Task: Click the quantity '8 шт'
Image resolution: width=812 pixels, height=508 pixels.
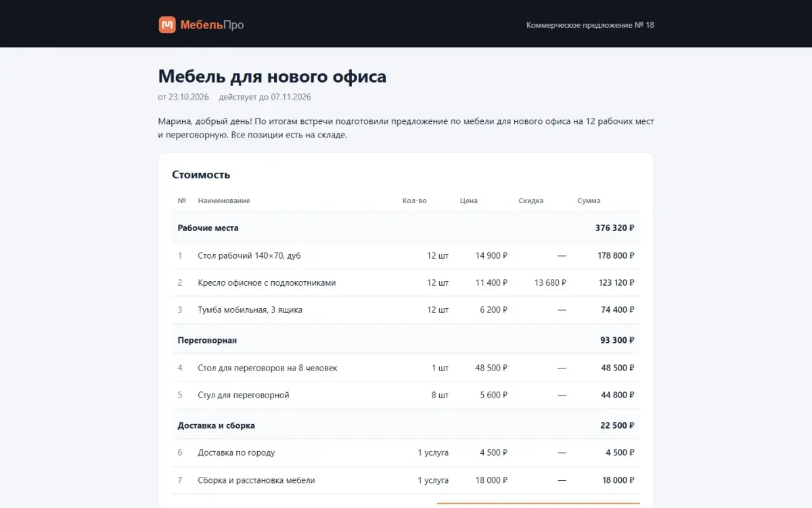Action: tap(440, 395)
